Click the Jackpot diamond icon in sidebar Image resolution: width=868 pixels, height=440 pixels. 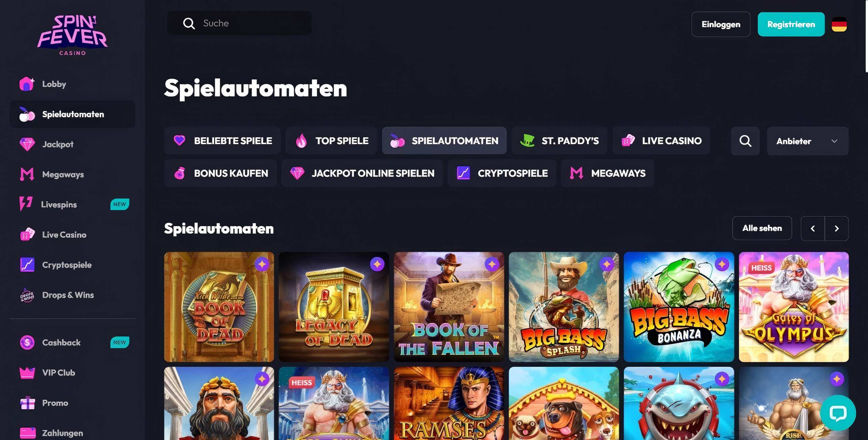click(27, 144)
